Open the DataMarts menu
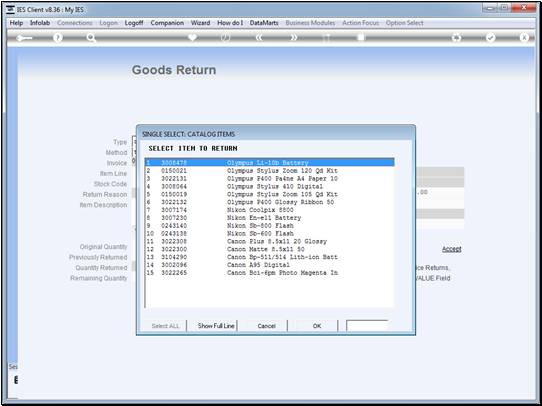 pyautogui.click(x=264, y=23)
